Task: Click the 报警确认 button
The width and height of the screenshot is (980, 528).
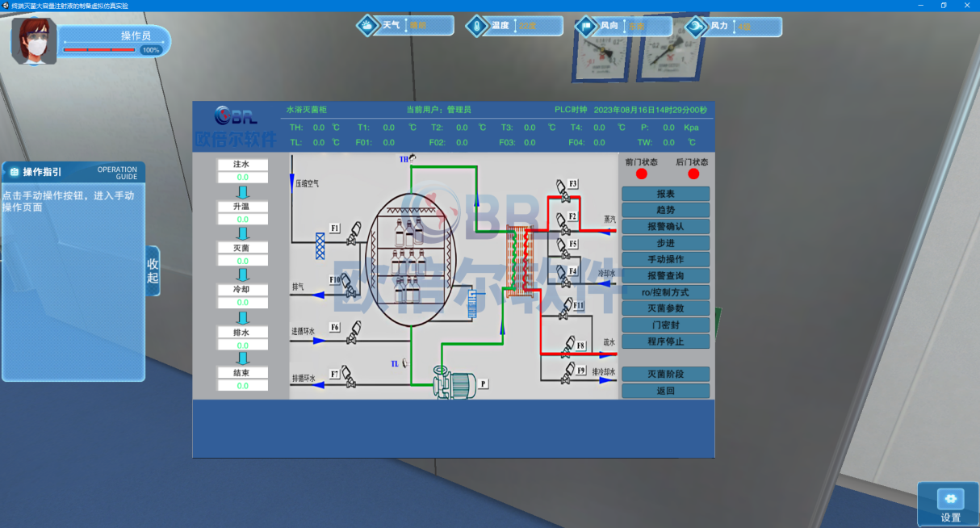Action: click(x=666, y=227)
